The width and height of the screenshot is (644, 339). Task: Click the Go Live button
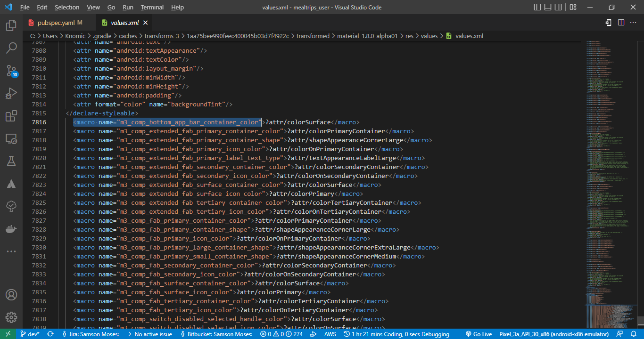479,334
